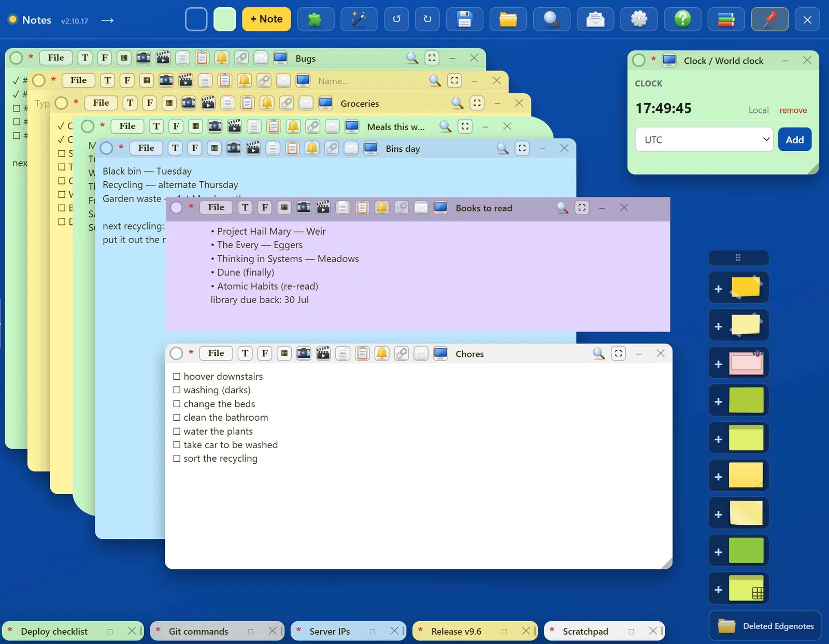Open the magic wand tool in top toolbar
The image size is (829, 644).
(359, 20)
